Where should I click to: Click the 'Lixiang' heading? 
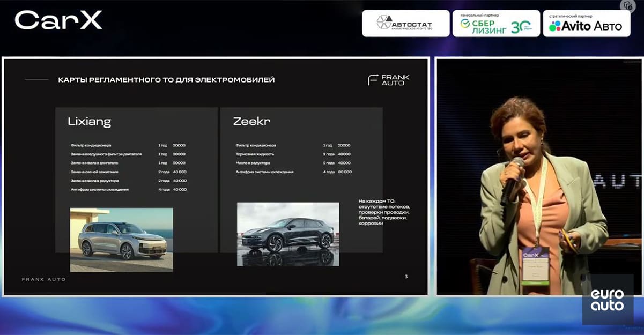(x=89, y=122)
